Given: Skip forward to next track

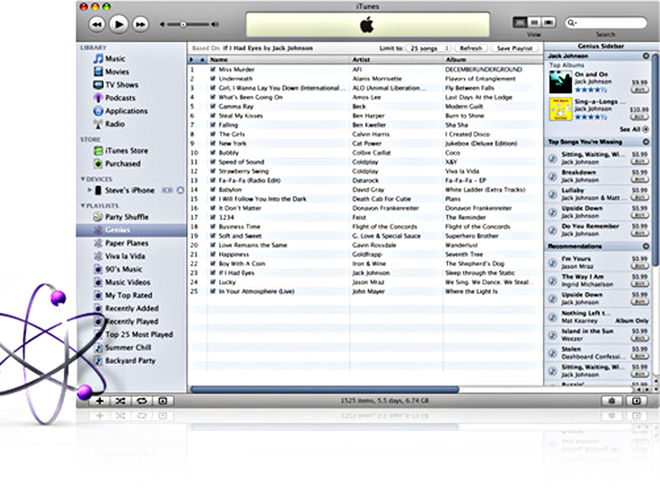Looking at the screenshot, I should tap(141, 24).
